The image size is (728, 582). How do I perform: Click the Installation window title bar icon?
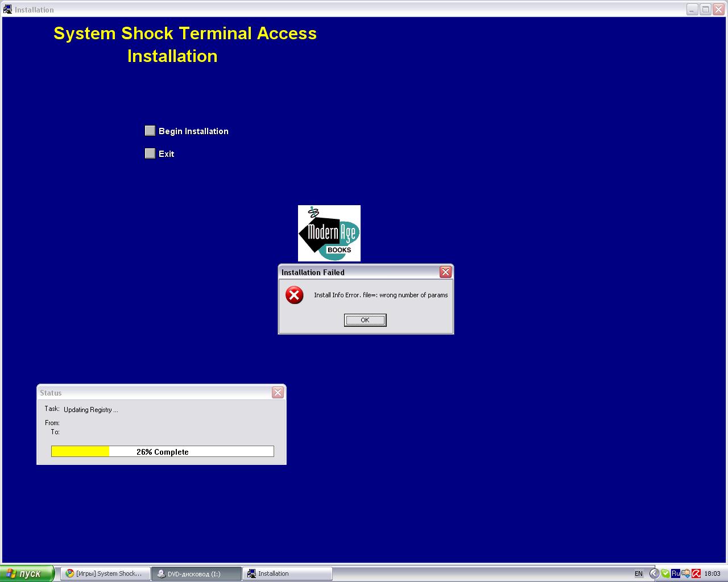[7, 10]
